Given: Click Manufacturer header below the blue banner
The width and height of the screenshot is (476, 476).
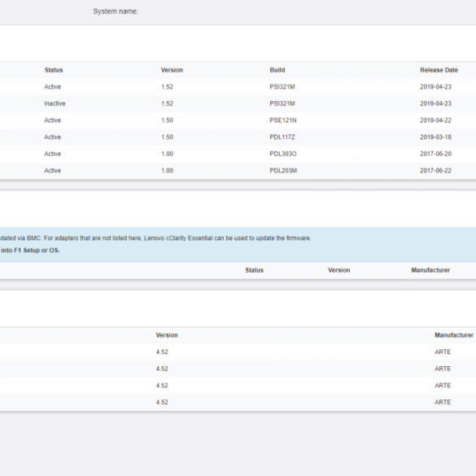Looking at the screenshot, I should [x=430, y=270].
